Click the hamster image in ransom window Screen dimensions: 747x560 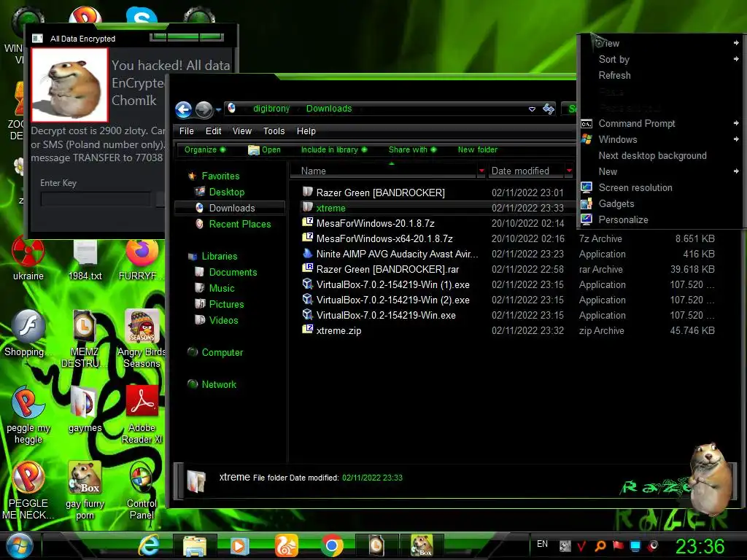[x=69, y=85]
